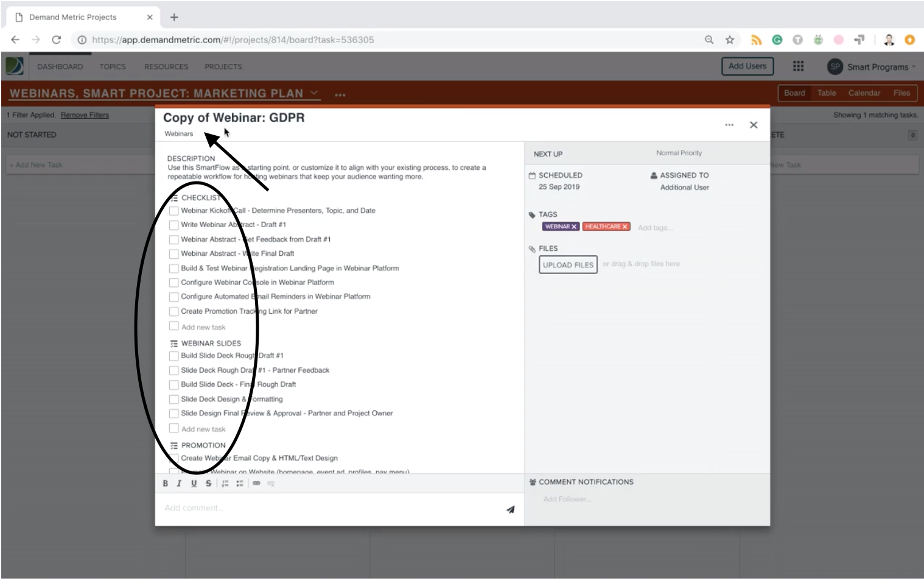
Task: Click the Add Users button
Action: point(747,66)
